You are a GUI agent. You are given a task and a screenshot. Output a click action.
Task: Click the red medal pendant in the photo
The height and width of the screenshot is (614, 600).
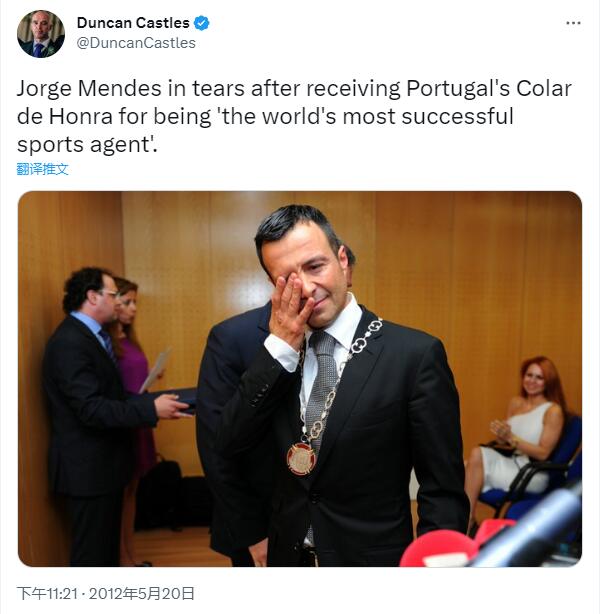302,458
